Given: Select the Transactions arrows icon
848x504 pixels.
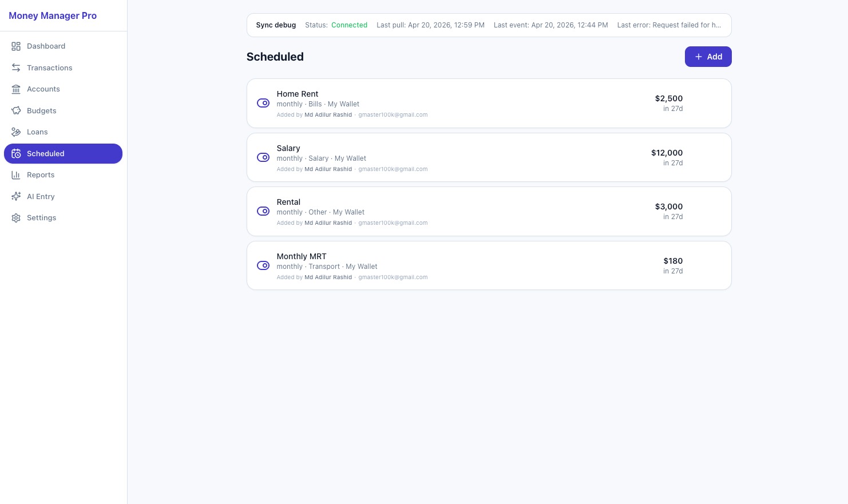Looking at the screenshot, I should [x=16, y=68].
